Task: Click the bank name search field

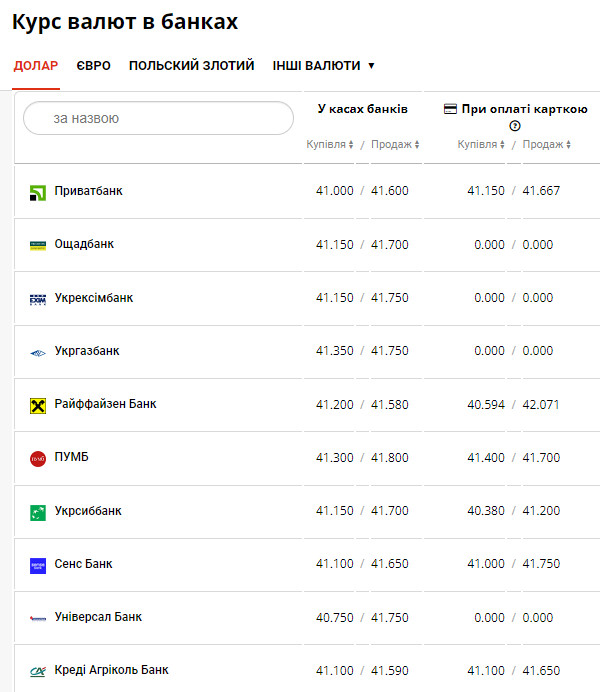Action: [158, 118]
